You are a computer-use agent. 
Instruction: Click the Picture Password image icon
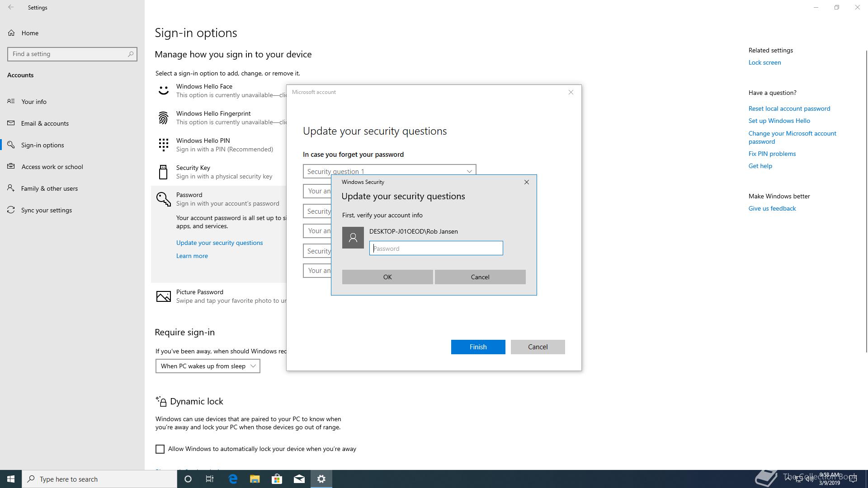coord(163,296)
